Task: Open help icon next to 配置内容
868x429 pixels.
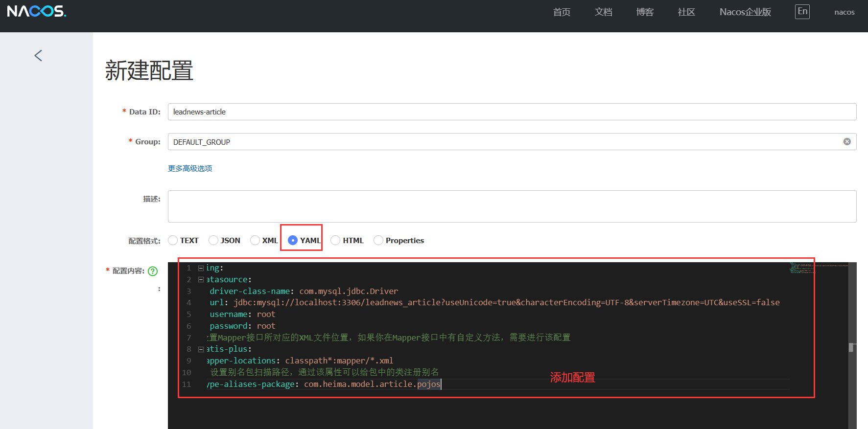Action: point(153,271)
